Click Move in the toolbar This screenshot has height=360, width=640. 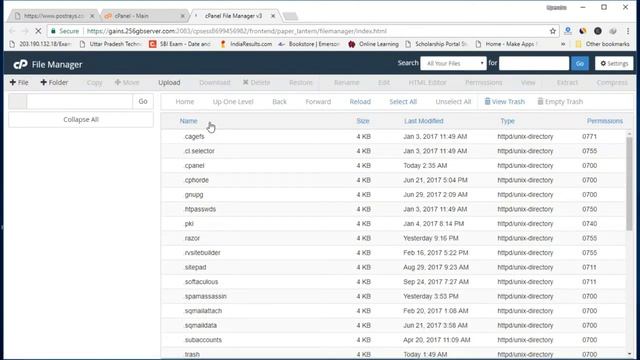coord(127,82)
